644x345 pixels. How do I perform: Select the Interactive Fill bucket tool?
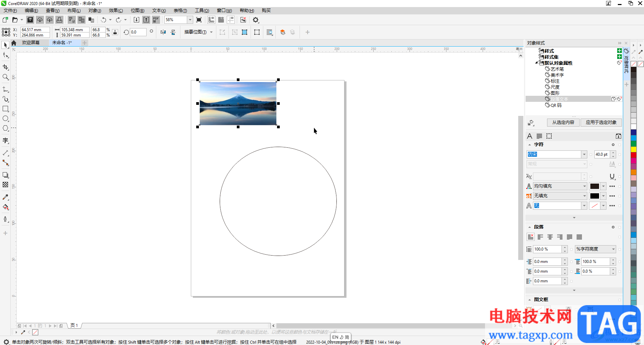tap(5, 207)
